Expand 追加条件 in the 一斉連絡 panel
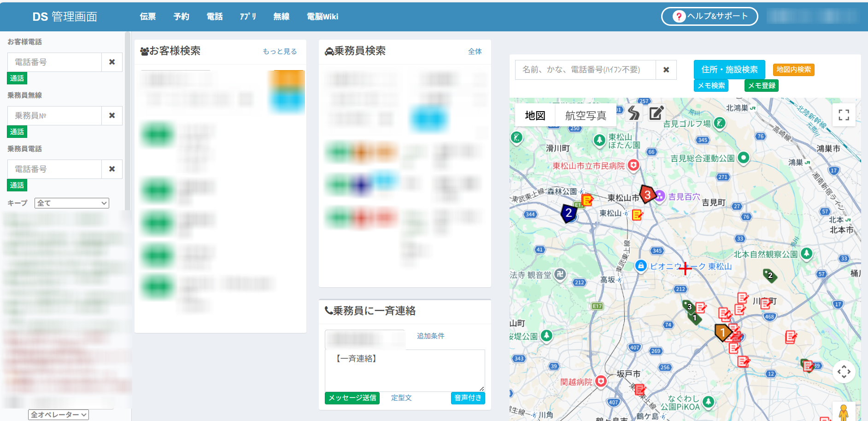868x421 pixels. pos(430,336)
